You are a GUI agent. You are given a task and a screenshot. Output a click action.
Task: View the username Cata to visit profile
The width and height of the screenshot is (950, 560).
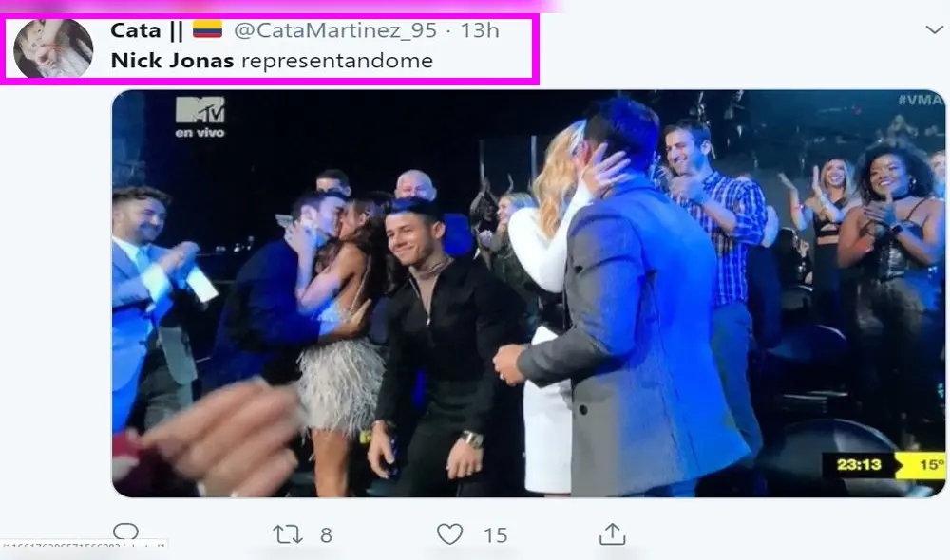139,29
